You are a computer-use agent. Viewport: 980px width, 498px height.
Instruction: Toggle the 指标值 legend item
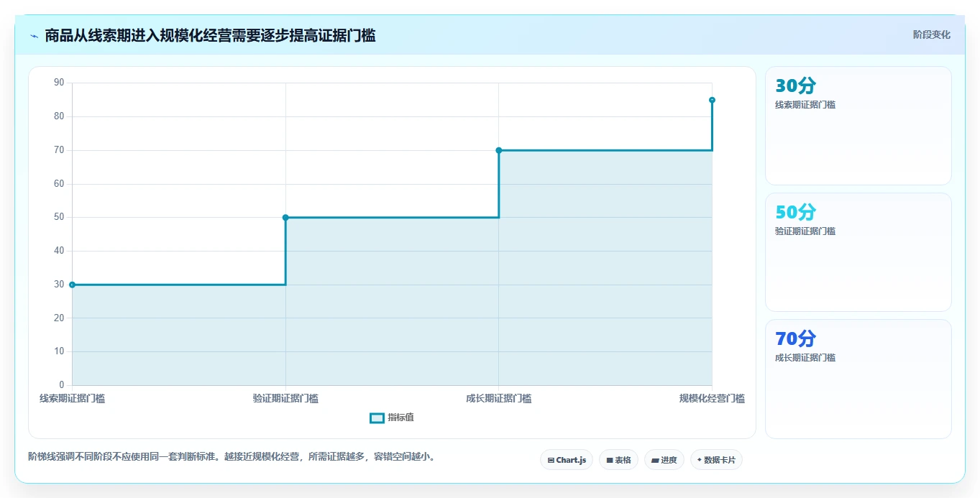click(x=392, y=418)
